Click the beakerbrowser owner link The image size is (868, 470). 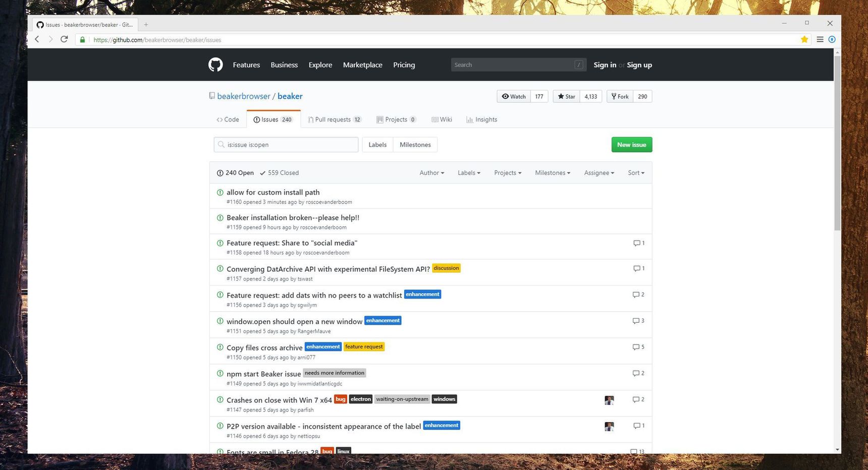(x=244, y=96)
